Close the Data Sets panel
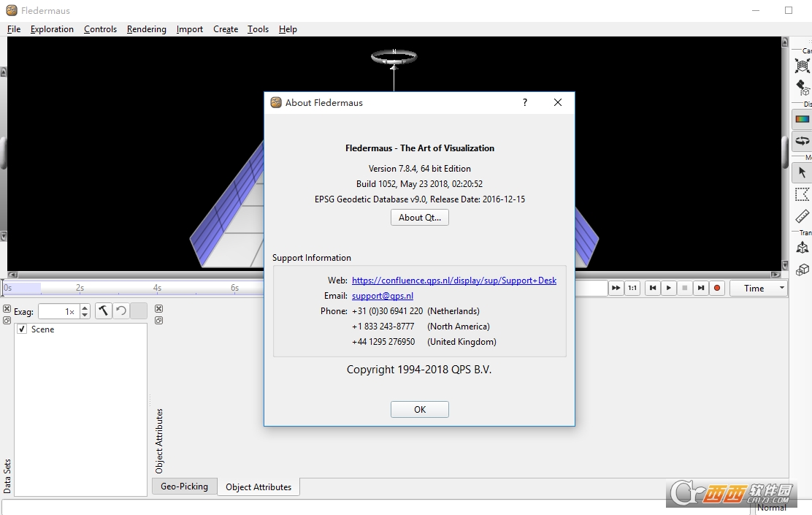This screenshot has width=812, height=515. click(7, 309)
